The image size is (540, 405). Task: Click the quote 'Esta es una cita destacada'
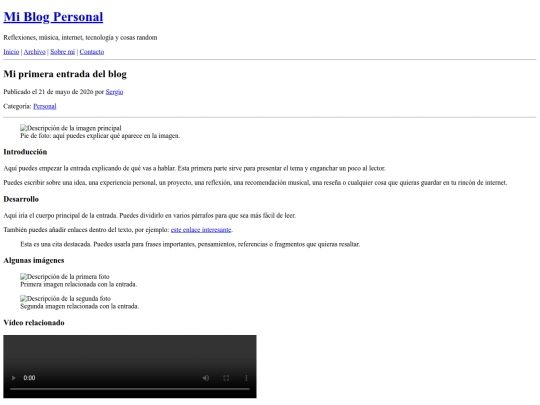[190, 244]
